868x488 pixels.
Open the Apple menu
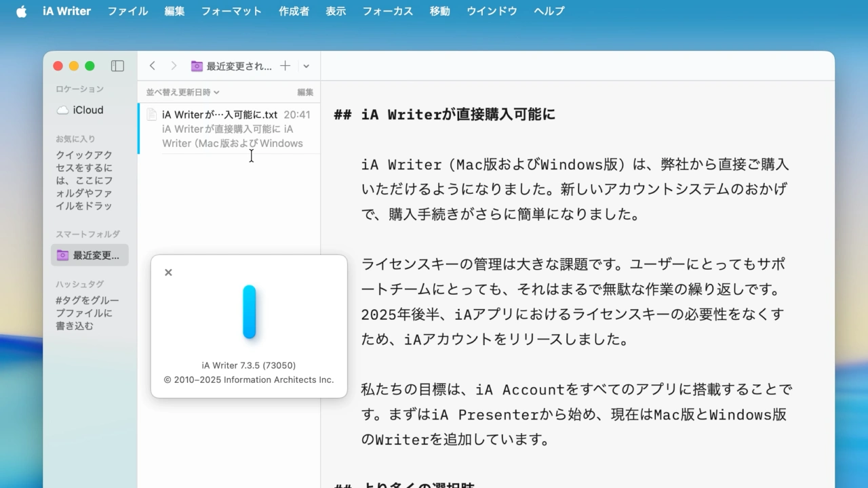point(21,12)
